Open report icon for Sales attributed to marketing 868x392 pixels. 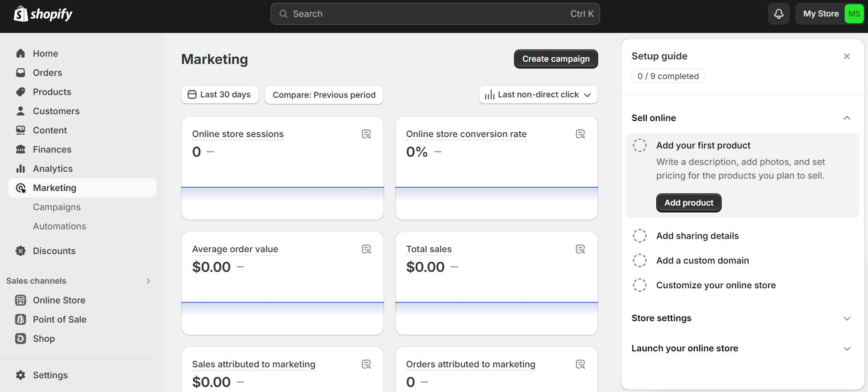click(366, 364)
